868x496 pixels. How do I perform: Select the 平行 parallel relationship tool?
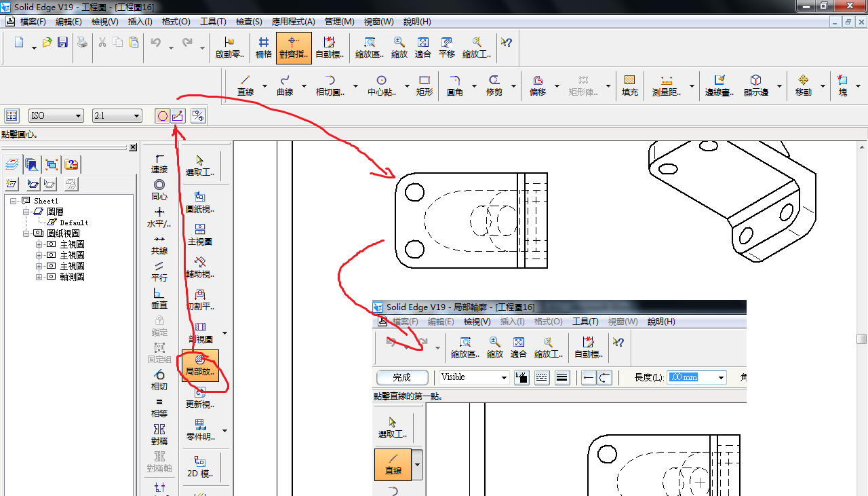pos(159,271)
